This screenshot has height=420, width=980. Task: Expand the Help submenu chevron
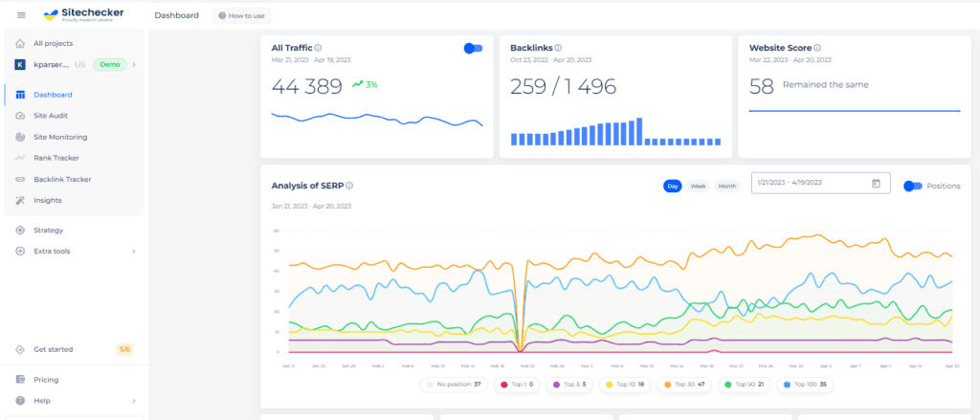(134, 401)
